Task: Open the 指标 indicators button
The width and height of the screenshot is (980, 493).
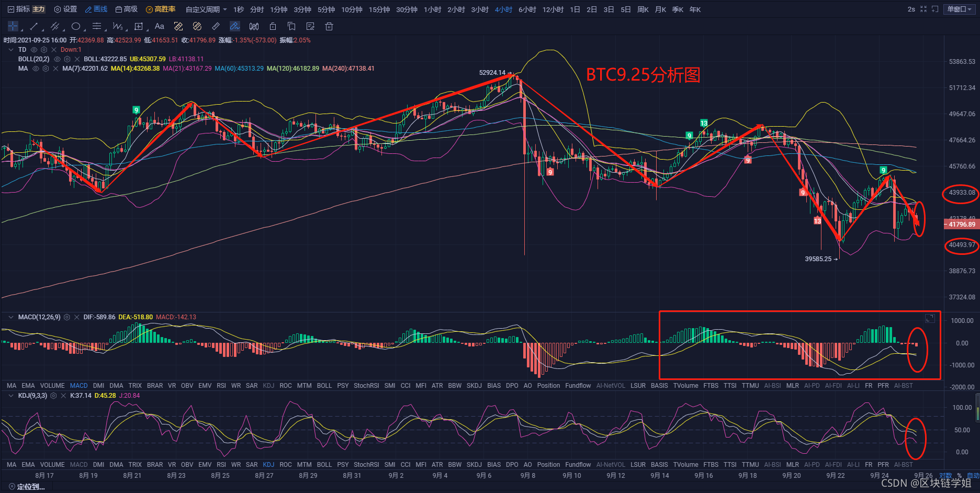Action: [x=19, y=9]
